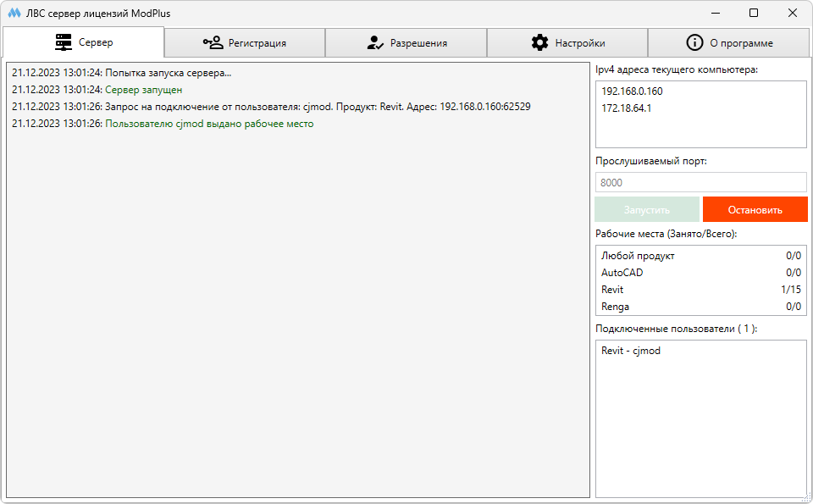Click the key-user icon on Регистрация tab
This screenshot has height=504, width=813.
213,42
